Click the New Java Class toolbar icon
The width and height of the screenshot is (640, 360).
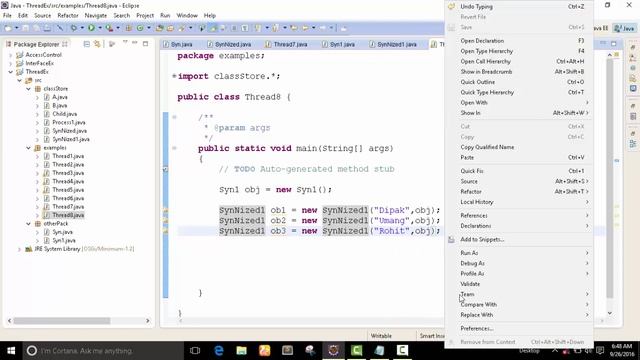pos(140,28)
